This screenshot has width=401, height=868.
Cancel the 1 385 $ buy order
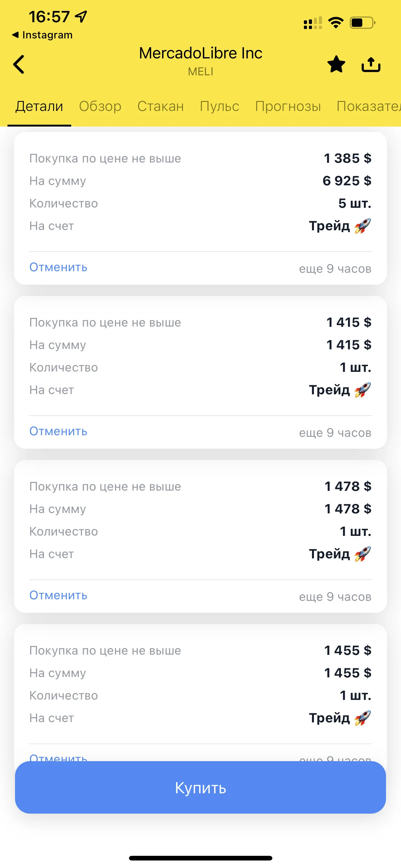tap(58, 267)
